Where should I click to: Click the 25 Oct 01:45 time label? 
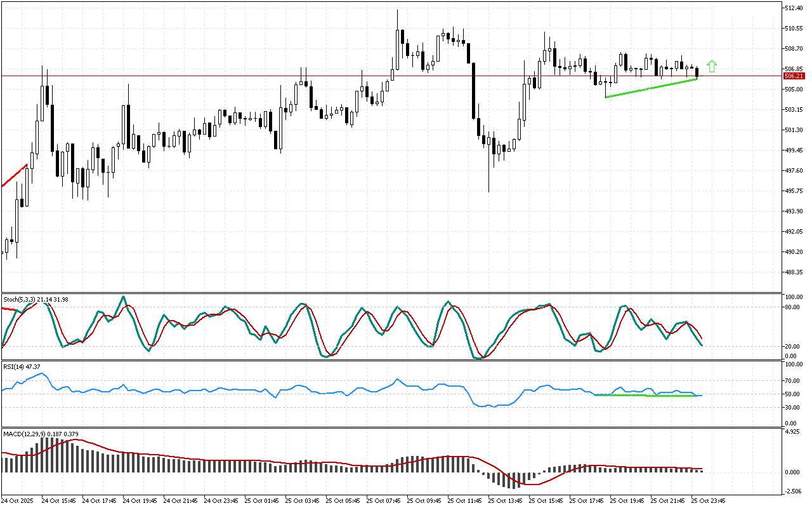coord(261,500)
